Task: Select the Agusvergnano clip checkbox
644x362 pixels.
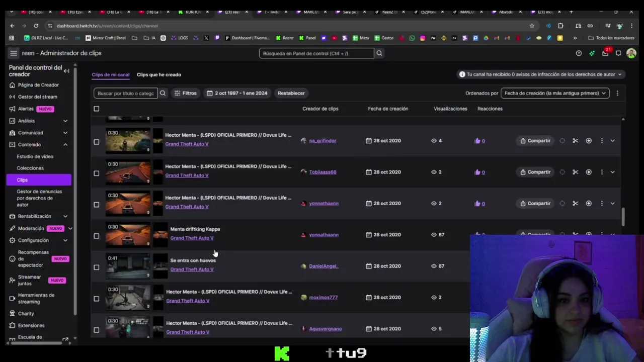Action: coord(97,330)
